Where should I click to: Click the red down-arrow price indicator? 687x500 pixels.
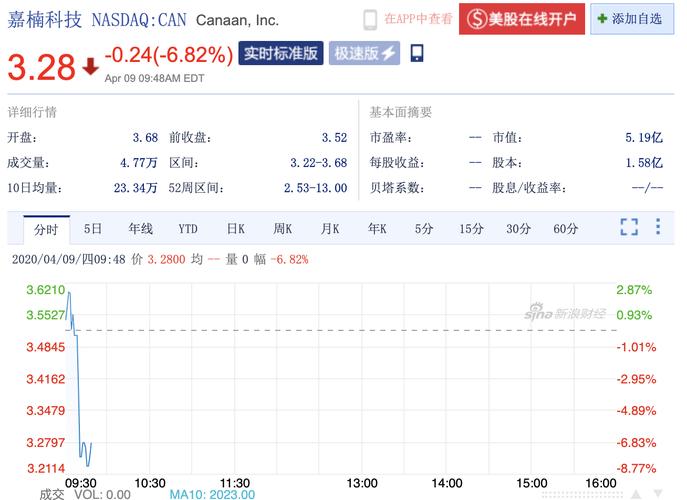point(90,67)
